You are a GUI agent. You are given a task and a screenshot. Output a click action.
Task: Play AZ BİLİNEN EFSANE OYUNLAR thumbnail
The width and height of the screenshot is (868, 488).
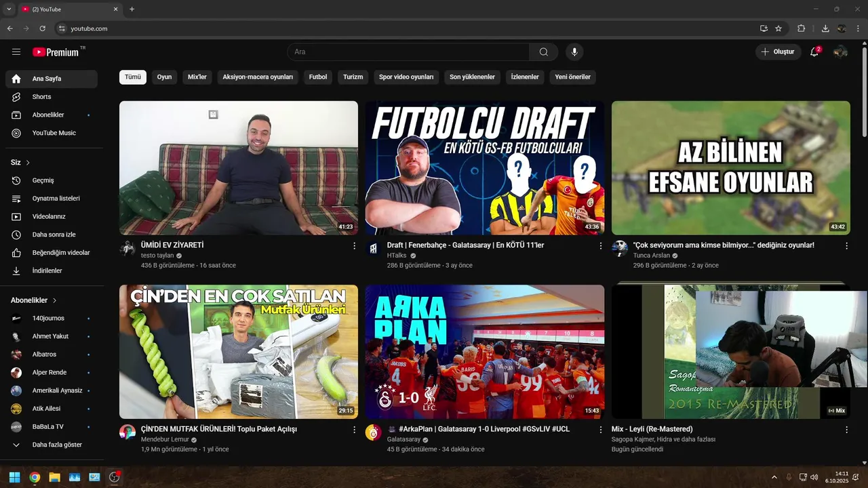coord(731,168)
